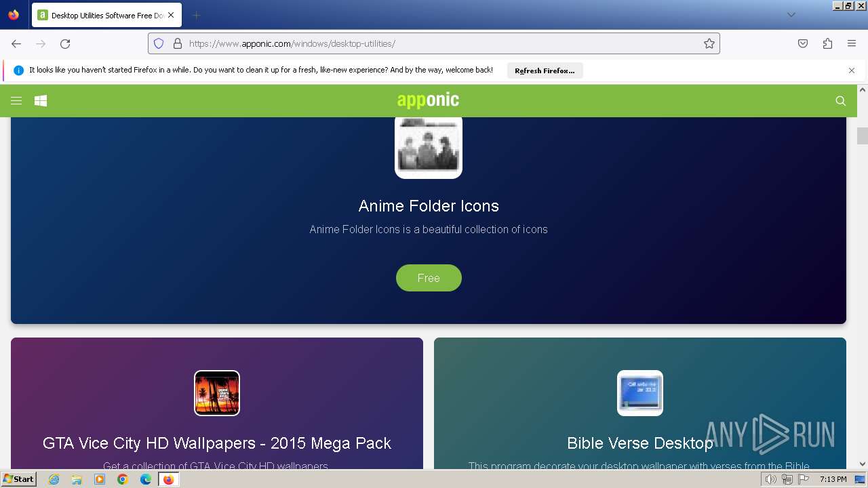The height and width of the screenshot is (488, 868).
Task: Open the Firefox extensions icon
Action: tap(827, 43)
